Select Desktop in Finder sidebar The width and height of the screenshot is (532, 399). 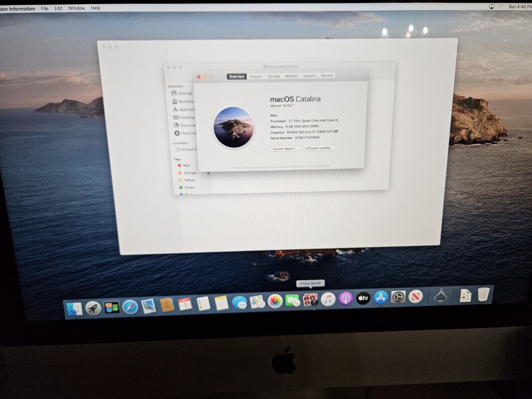[x=184, y=117]
